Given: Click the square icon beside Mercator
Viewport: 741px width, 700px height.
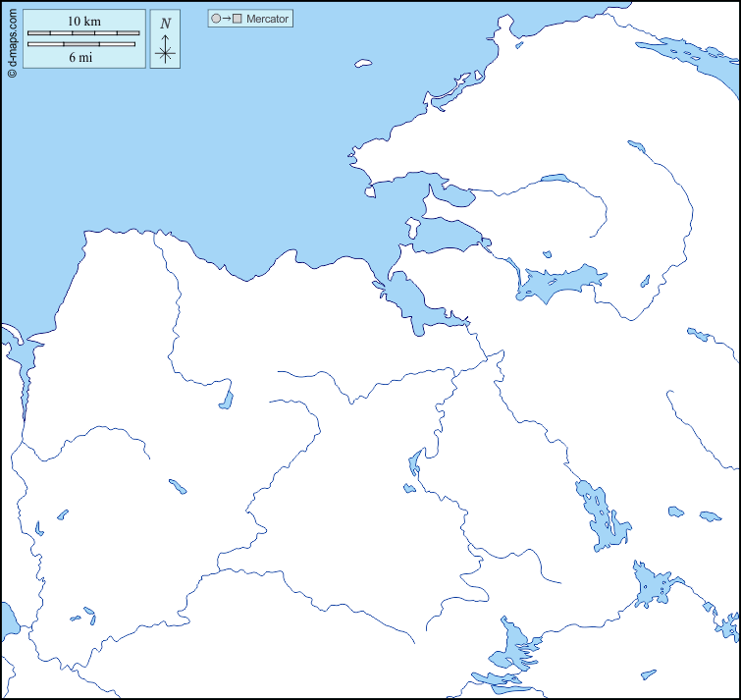Looking at the screenshot, I should coord(238,19).
